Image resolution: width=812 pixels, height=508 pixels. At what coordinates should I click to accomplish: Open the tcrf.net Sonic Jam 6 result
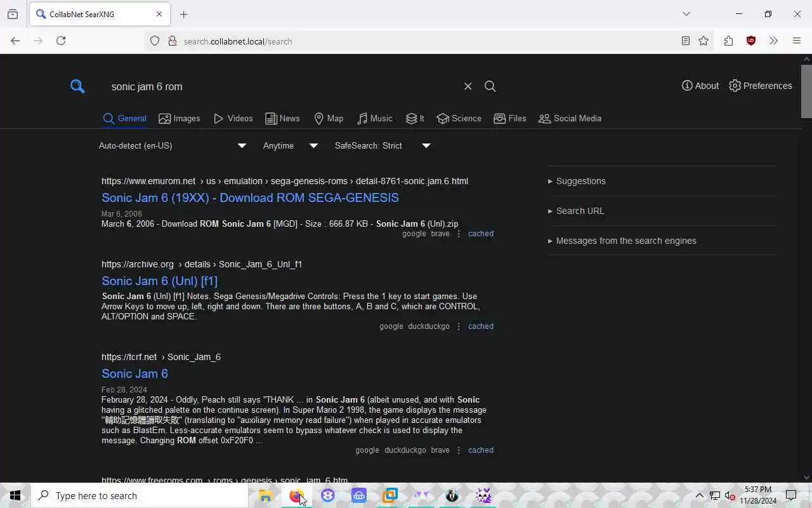click(x=134, y=373)
